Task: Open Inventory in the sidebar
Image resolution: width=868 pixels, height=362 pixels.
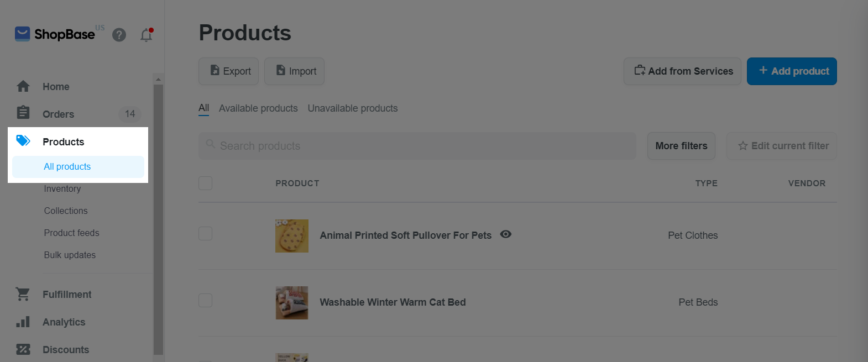Action: (62, 188)
